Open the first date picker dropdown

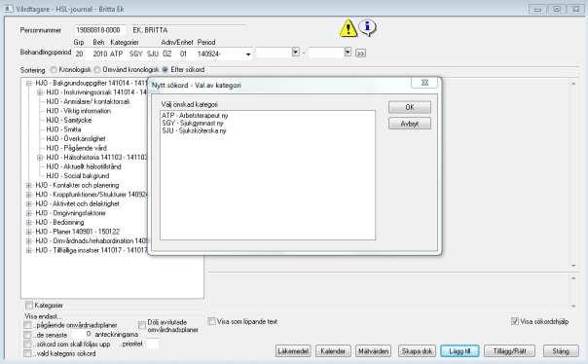coord(296,53)
